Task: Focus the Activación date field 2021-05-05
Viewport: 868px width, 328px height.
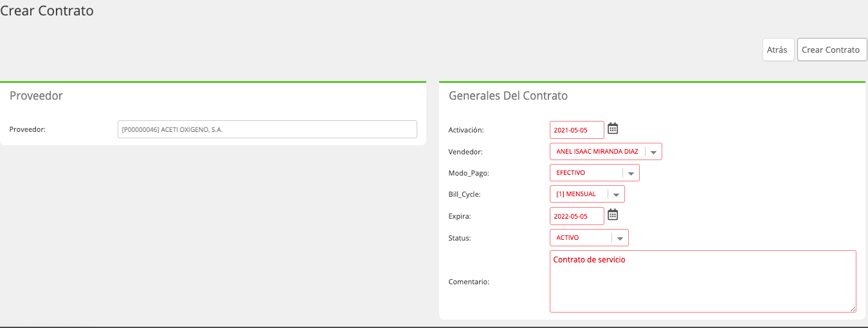Action: [x=577, y=130]
